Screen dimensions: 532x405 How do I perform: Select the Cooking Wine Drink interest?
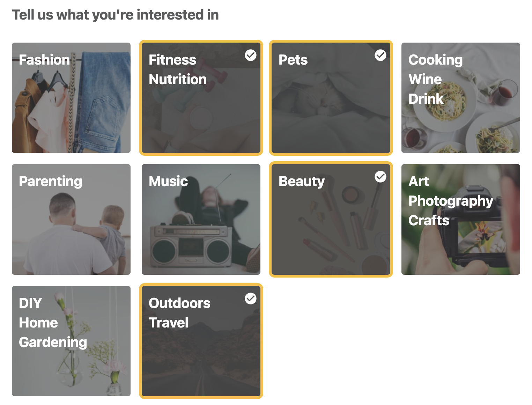460,98
